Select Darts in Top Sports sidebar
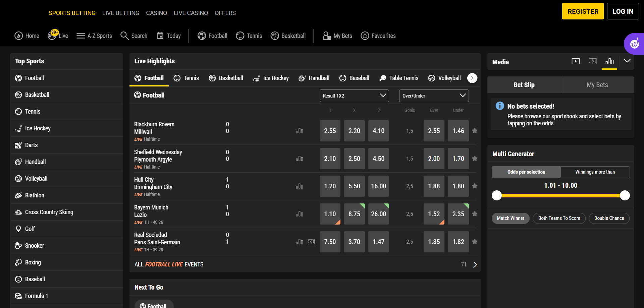The image size is (644, 308). point(66,145)
